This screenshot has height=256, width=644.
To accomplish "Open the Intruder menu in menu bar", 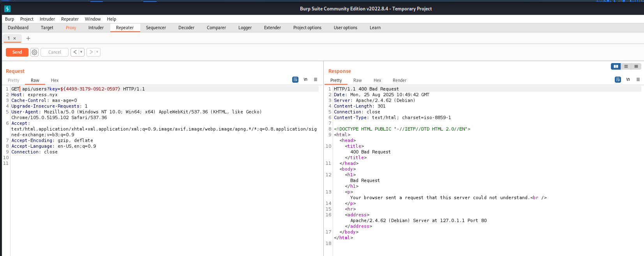I will 47,19.
